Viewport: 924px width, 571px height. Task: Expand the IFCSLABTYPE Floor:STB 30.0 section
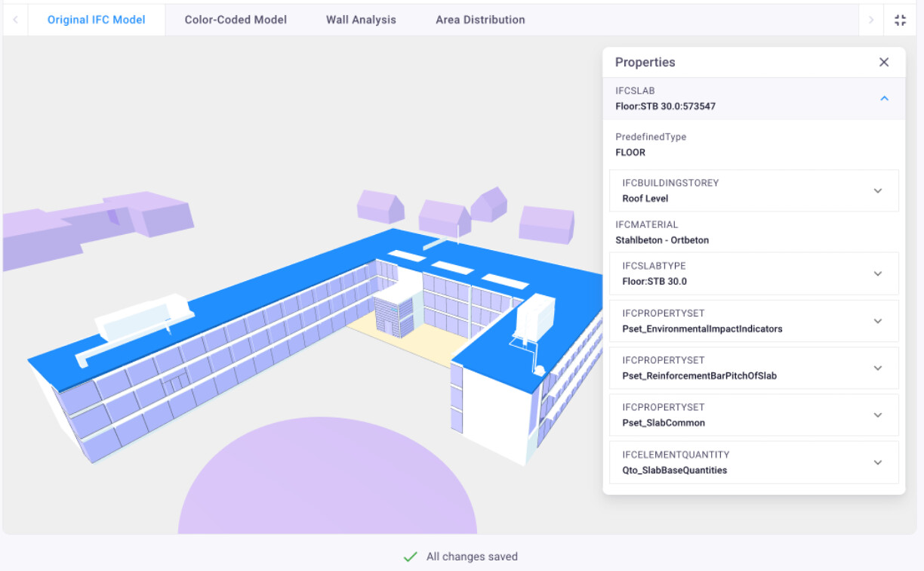tap(877, 274)
